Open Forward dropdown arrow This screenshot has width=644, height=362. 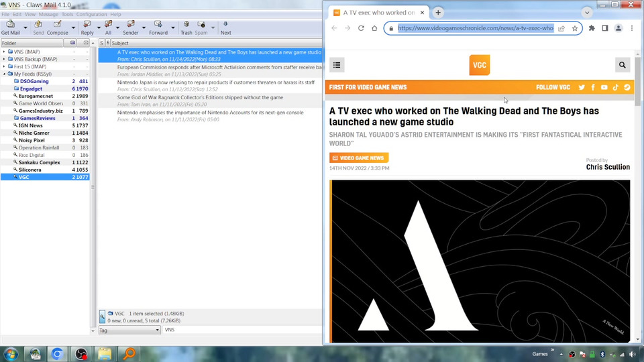pyautogui.click(x=172, y=28)
